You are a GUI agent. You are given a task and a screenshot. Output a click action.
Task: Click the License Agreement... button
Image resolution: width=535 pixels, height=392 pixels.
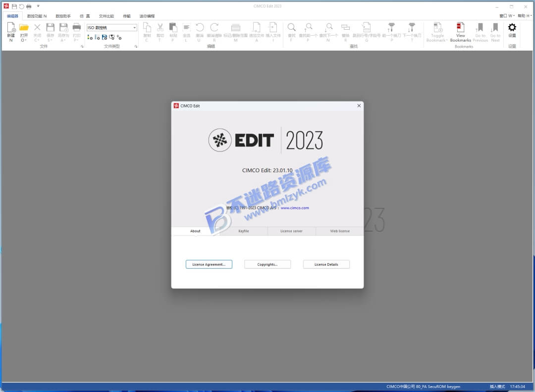(209, 264)
